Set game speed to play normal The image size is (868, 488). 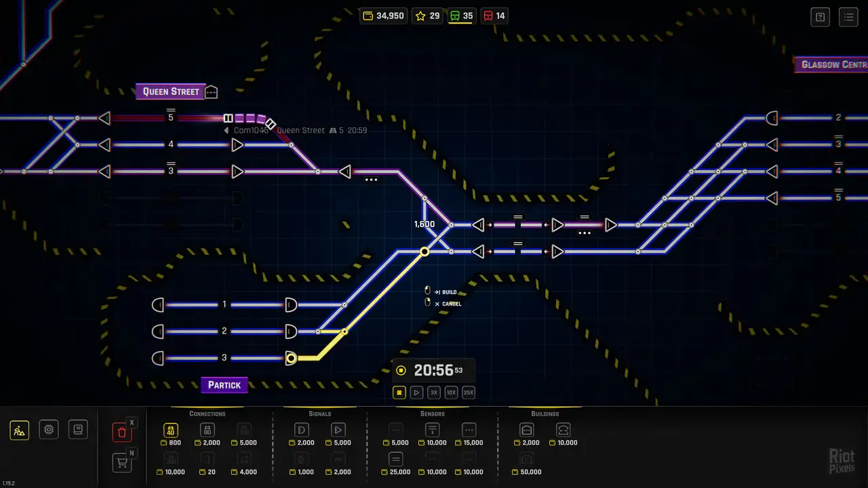[417, 392]
